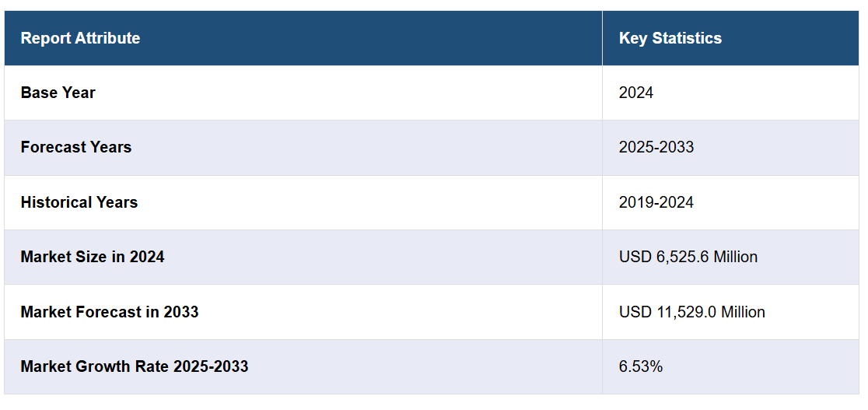Select the Historical Years label cell

[x=79, y=202]
